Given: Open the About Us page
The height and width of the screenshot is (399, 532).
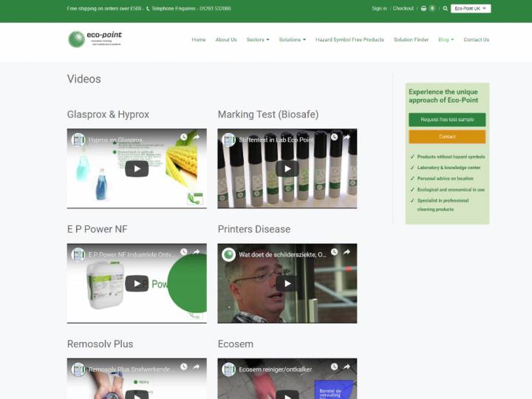Looking at the screenshot, I should tap(226, 40).
